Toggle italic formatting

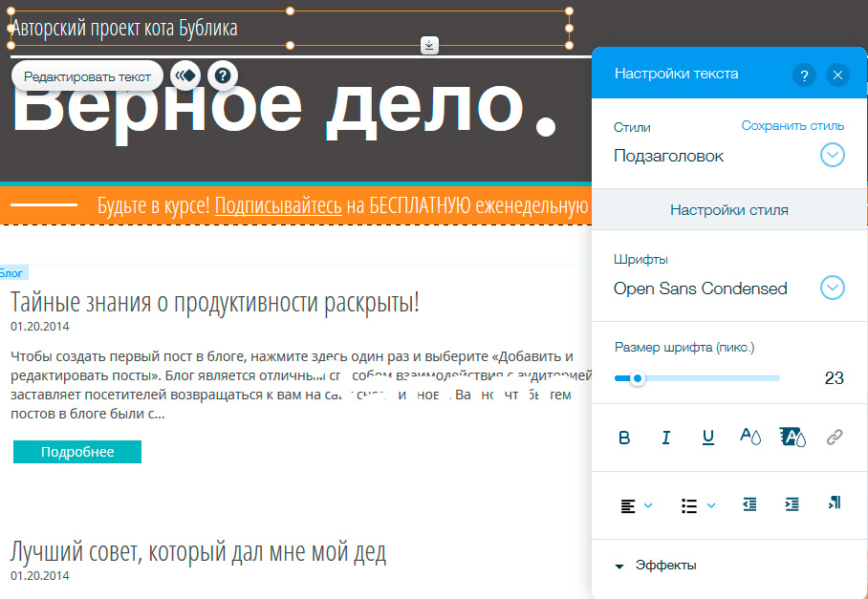666,438
